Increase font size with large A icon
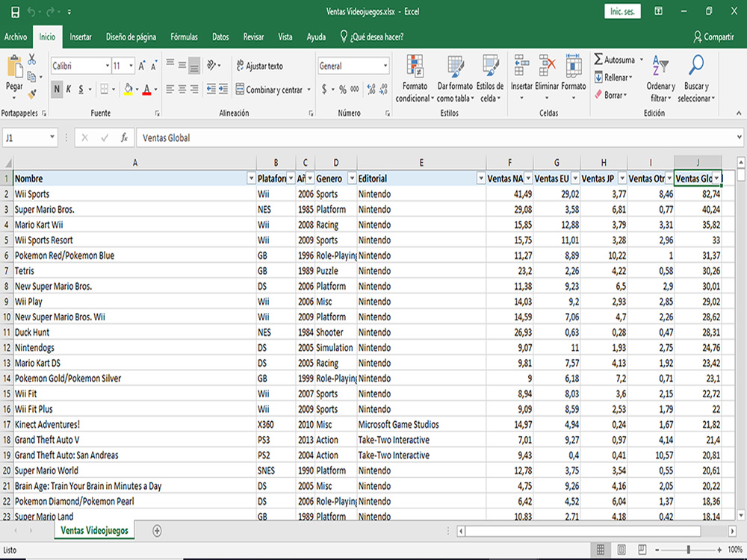This screenshot has height=560, width=747. coord(141,66)
